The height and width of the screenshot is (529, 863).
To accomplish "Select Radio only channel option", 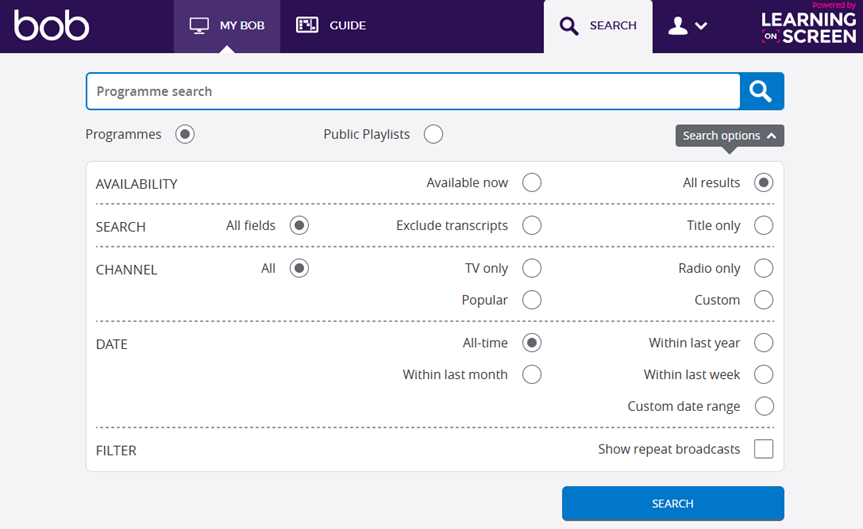I will pyautogui.click(x=764, y=268).
